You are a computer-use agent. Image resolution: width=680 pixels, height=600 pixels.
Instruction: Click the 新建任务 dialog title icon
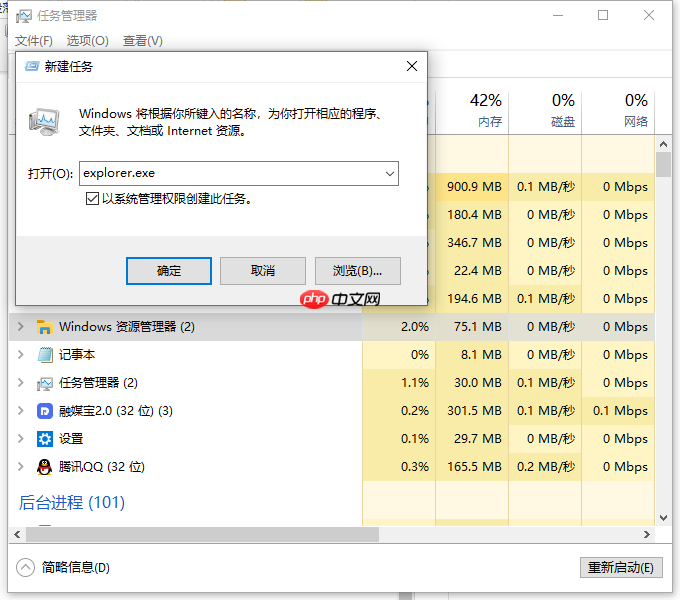pyautogui.click(x=32, y=66)
